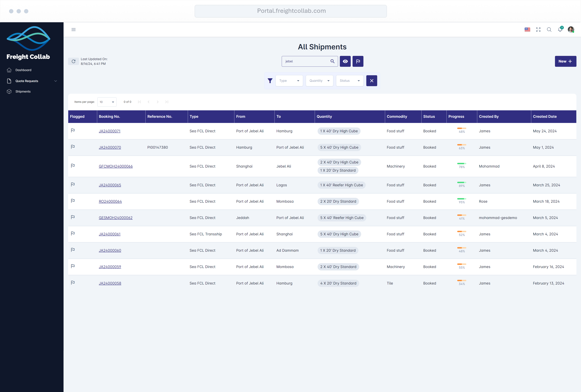The height and width of the screenshot is (392, 581).
Task: Click the header search magnifier icon
Action: 549,30
